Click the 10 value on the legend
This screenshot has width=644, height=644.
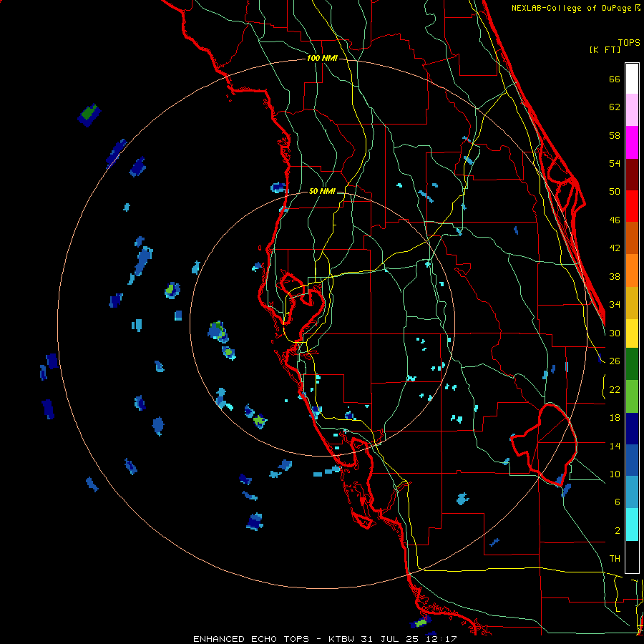tap(615, 474)
